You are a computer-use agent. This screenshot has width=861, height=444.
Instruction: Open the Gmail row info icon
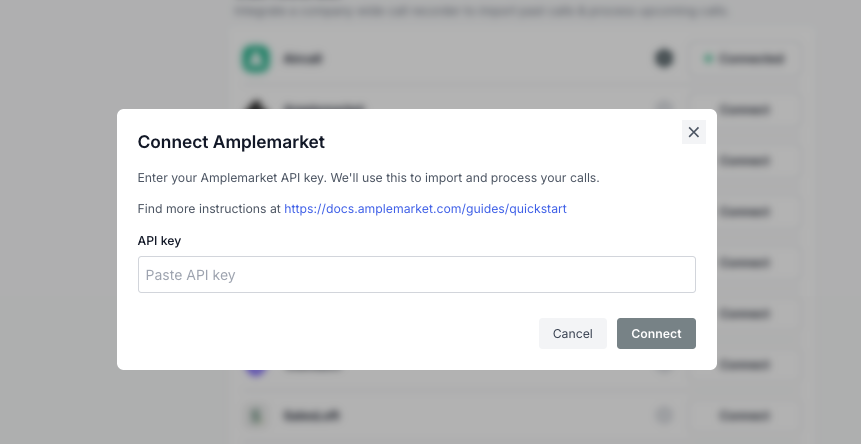tap(664, 58)
